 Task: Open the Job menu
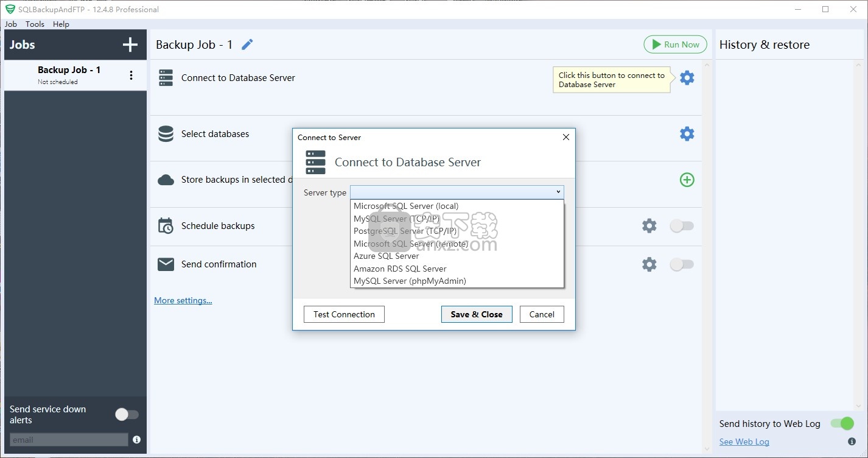[x=11, y=24]
